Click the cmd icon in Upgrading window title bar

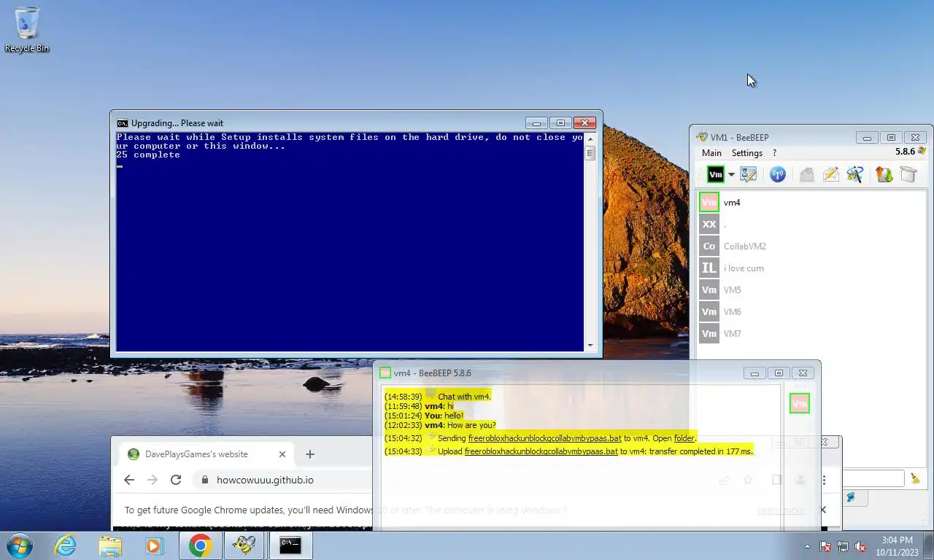coord(123,123)
